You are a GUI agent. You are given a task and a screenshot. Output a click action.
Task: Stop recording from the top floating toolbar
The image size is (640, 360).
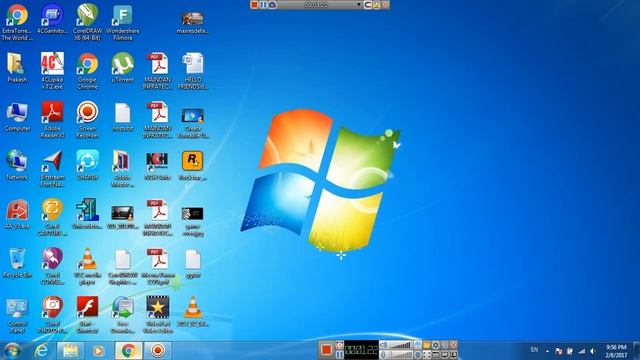(x=254, y=5)
